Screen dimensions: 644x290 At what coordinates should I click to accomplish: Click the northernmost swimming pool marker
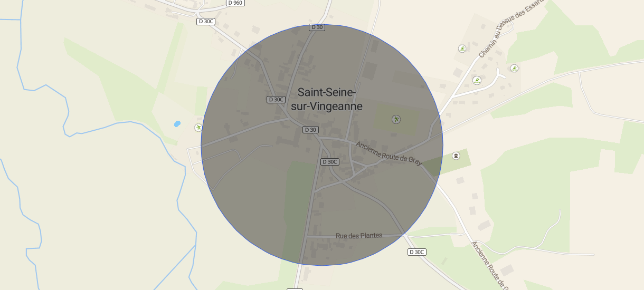462,49
